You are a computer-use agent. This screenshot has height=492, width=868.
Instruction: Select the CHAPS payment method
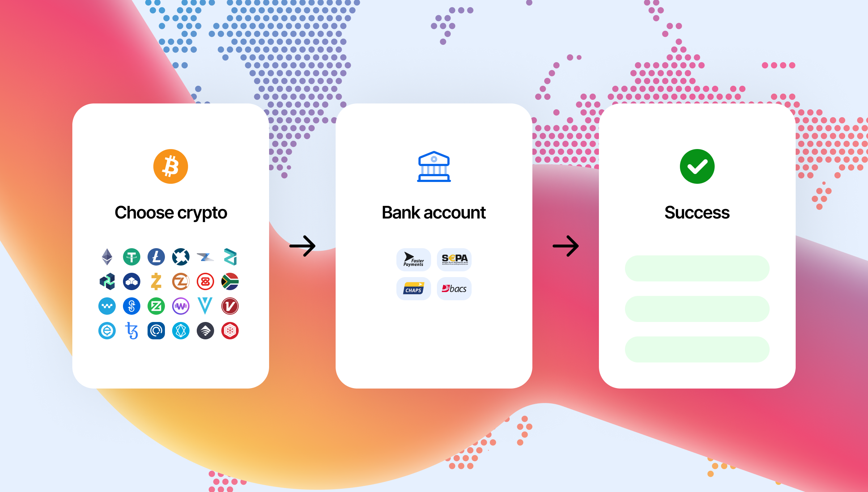pos(413,289)
